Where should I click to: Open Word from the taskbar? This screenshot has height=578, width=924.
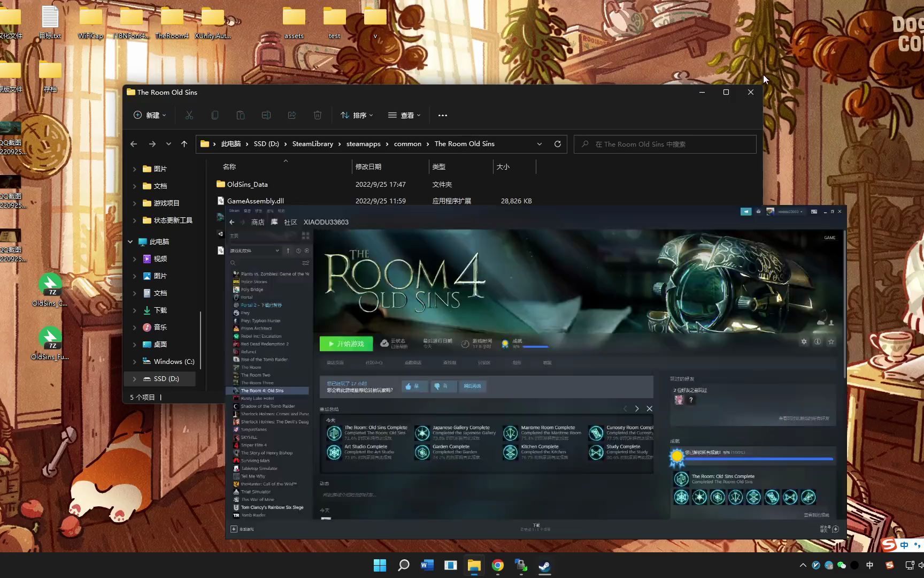tap(427, 565)
